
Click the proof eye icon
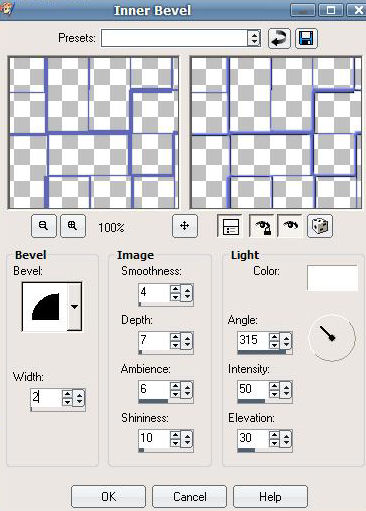[290, 226]
